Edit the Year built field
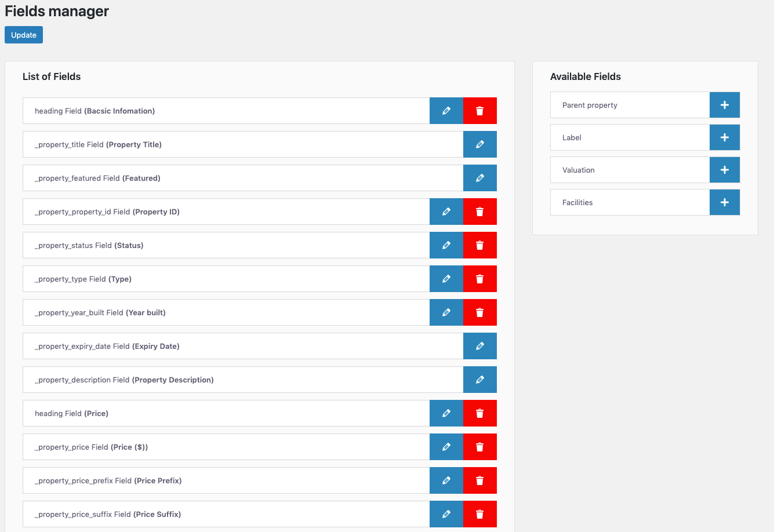 coord(446,312)
